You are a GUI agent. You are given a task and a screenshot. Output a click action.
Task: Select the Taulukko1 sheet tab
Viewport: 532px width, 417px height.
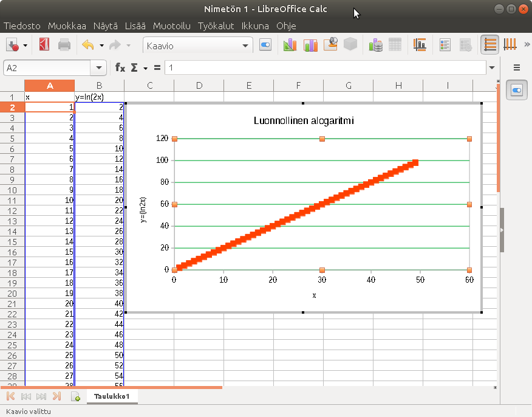click(x=112, y=396)
